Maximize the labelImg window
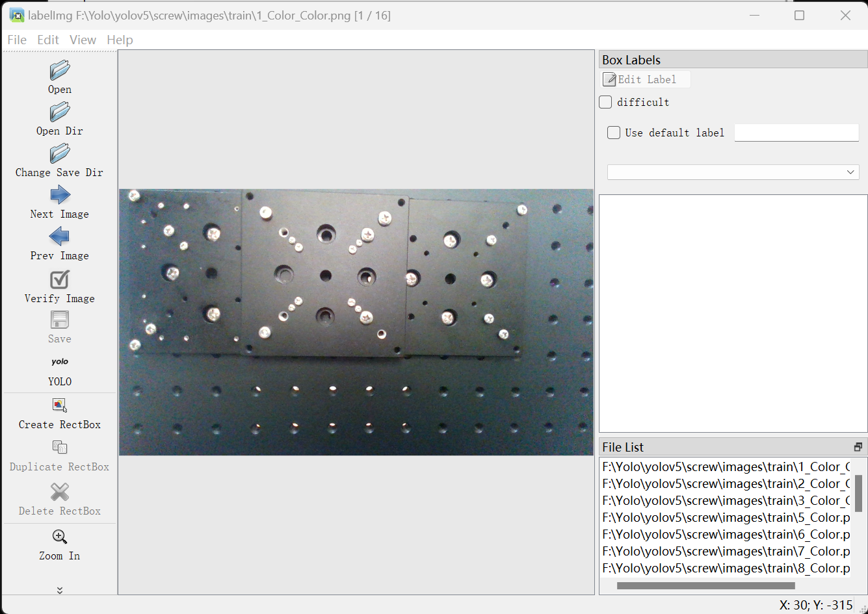This screenshot has width=868, height=614. (799, 15)
